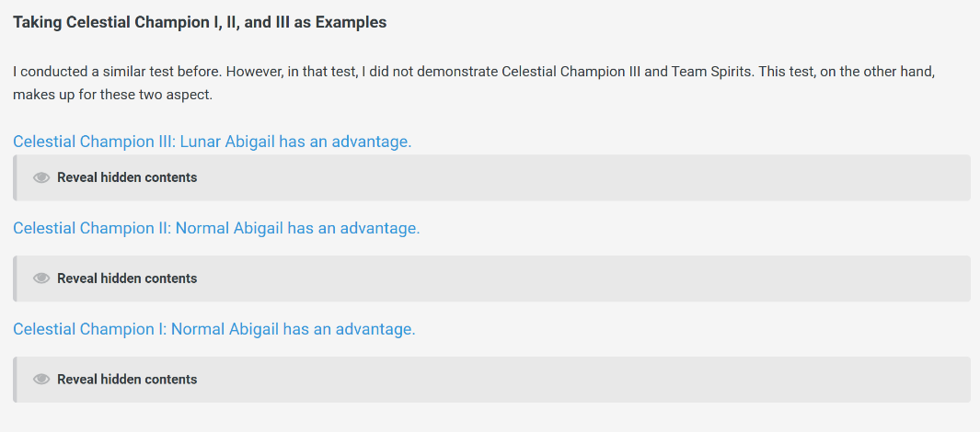This screenshot has height=432, width=980.
Task: Click blank right area of Champion II spoiler box
Action: [736, 279]
